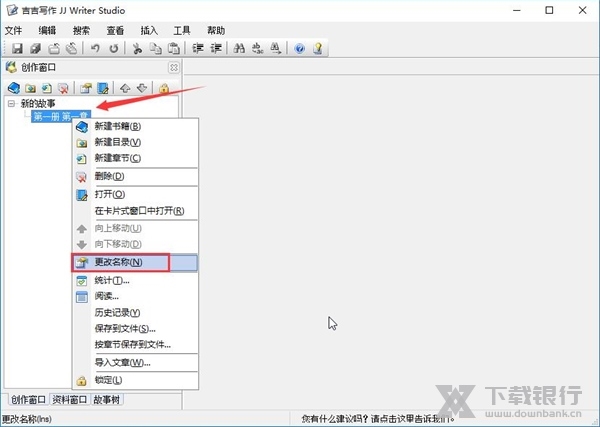Open the 查看 menu

coord(115,31)
